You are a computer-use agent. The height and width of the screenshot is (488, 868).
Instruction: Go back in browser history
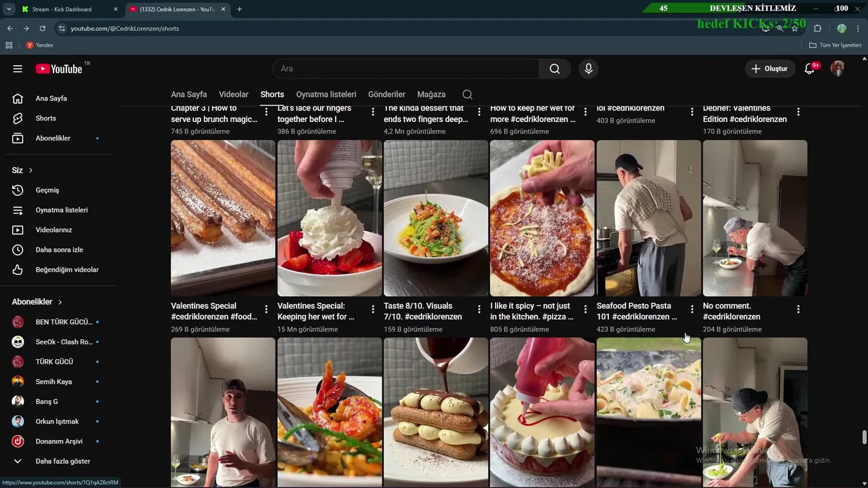tap(9, 28)
